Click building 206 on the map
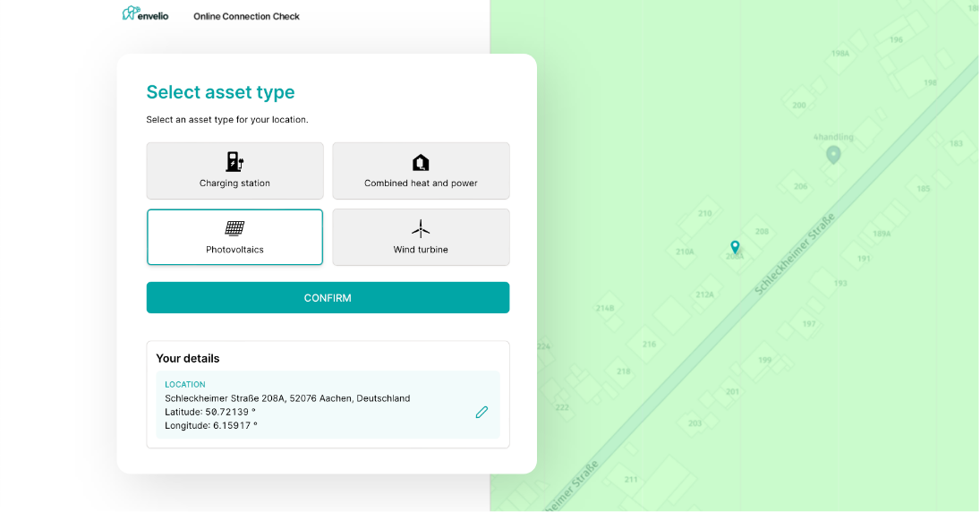 (x=801, y=186)
